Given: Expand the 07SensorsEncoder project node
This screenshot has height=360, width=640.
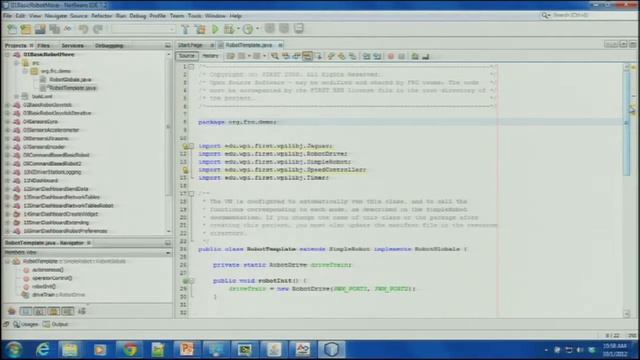Looking at the screenshot, I should coord(7,147).
